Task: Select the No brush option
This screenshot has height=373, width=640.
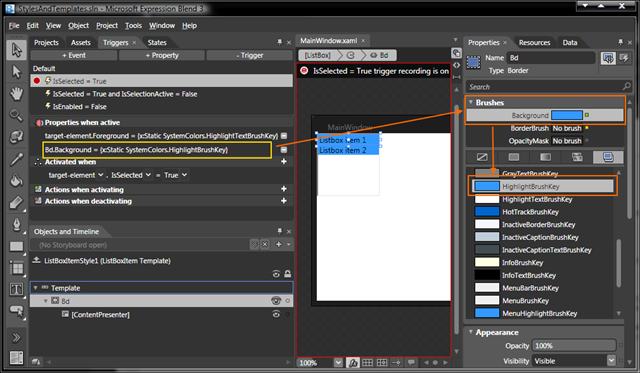Action: point(482,157)
